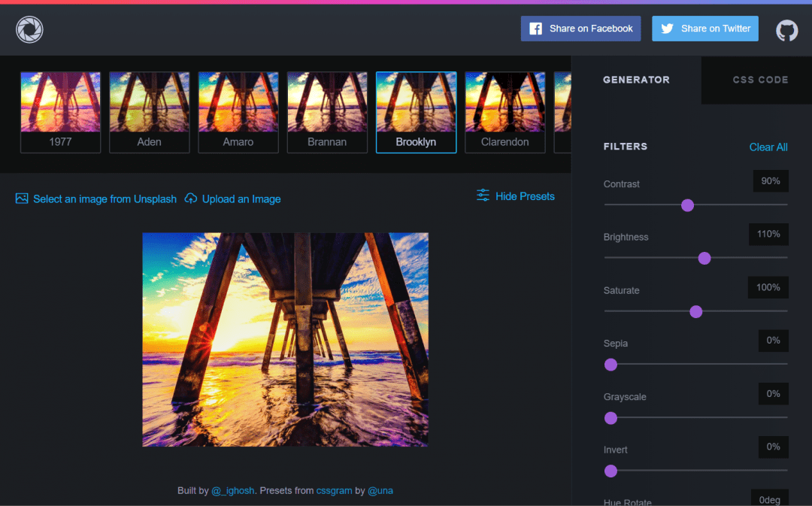Click the Unsplash image picture icon

coord(22,198)
